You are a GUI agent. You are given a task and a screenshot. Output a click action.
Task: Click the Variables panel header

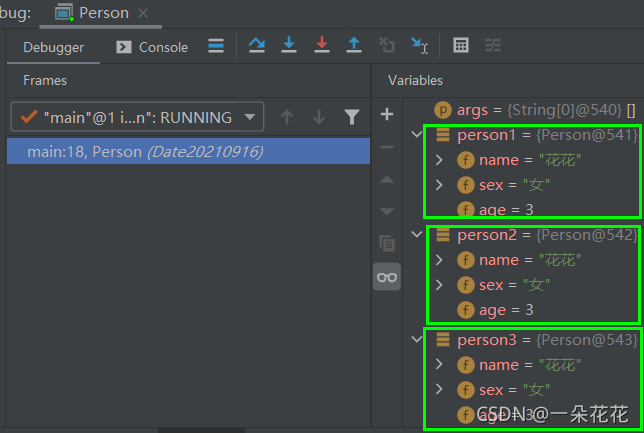(415, 81)
